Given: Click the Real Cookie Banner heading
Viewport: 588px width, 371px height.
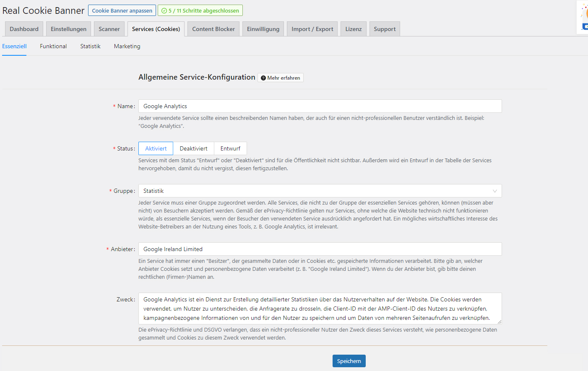Looking at the screenshot, I should click(43, 10).
